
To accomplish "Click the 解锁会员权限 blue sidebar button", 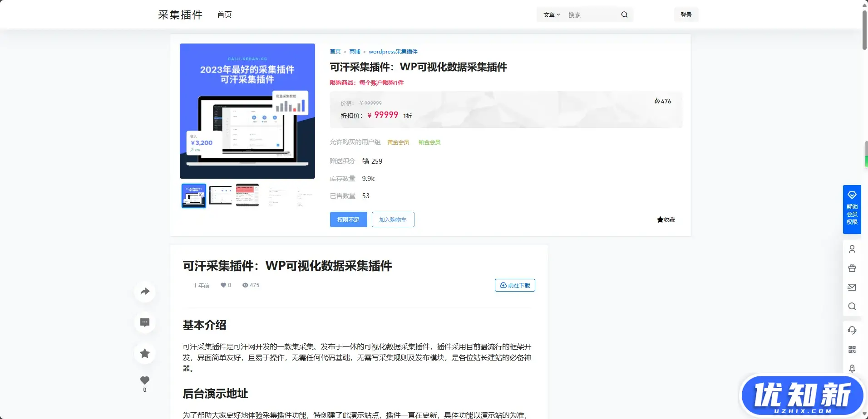I will tap(852, 209).
